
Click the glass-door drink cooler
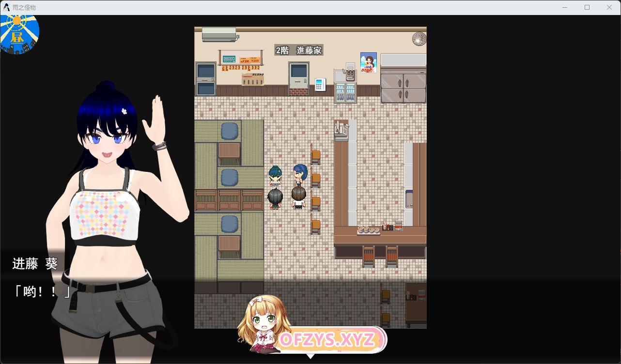[x=345, y=92]
